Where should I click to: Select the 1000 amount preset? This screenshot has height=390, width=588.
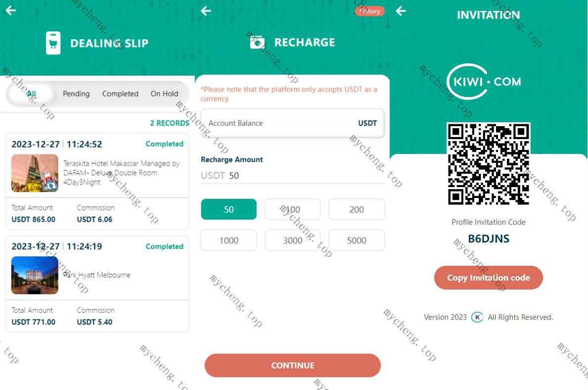[x=229, y=240]
